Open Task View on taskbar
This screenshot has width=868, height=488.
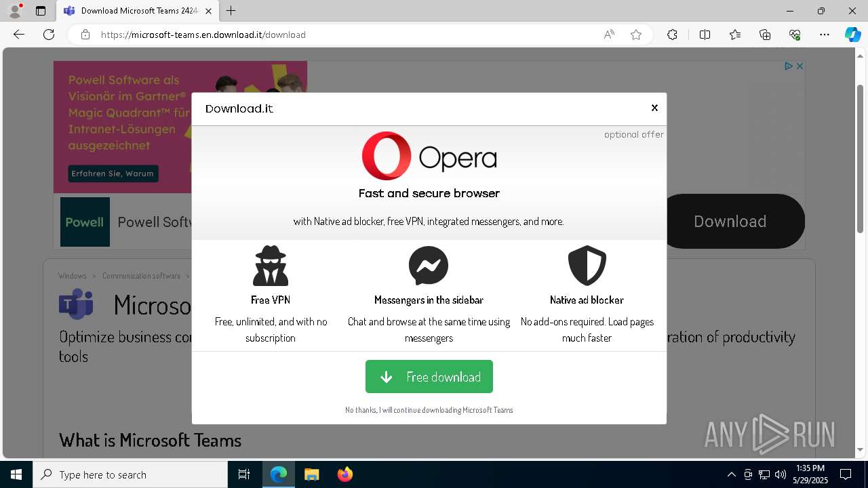[244, 474]
